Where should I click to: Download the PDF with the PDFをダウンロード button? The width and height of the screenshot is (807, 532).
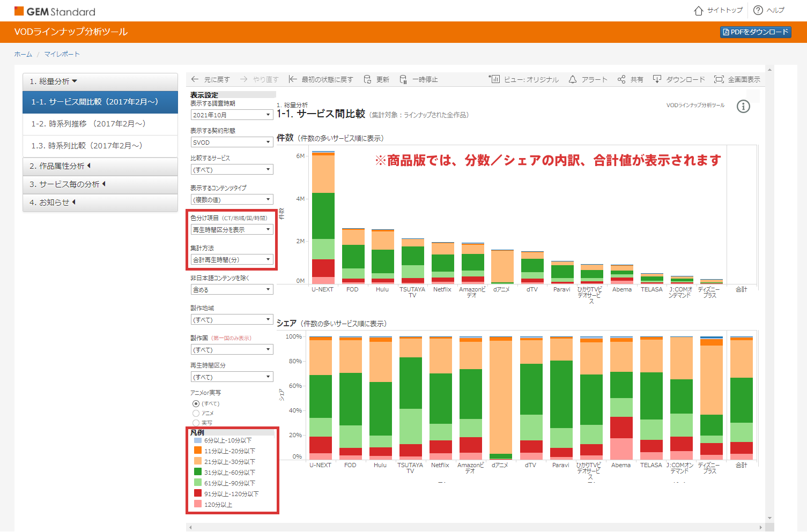coord(756,32)
